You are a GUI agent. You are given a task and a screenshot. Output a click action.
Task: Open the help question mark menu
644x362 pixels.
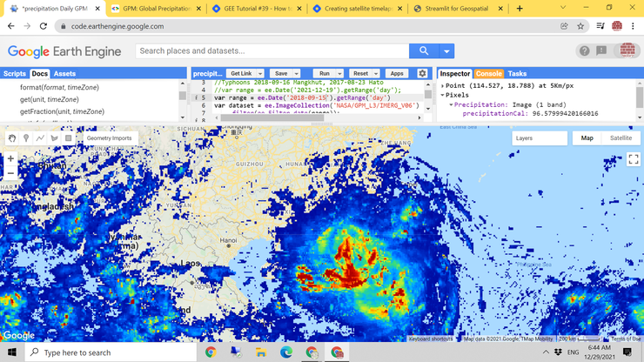pos(584,51)
